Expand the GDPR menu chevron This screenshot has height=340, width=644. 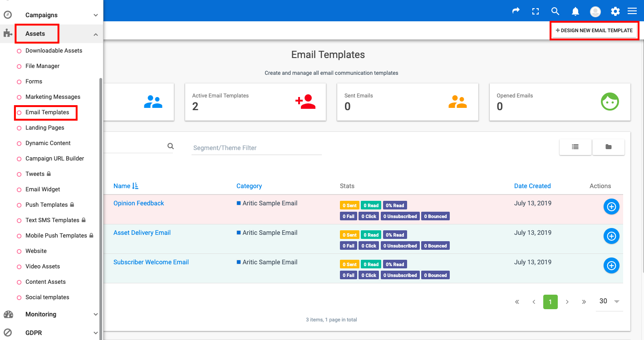(96, 333)
